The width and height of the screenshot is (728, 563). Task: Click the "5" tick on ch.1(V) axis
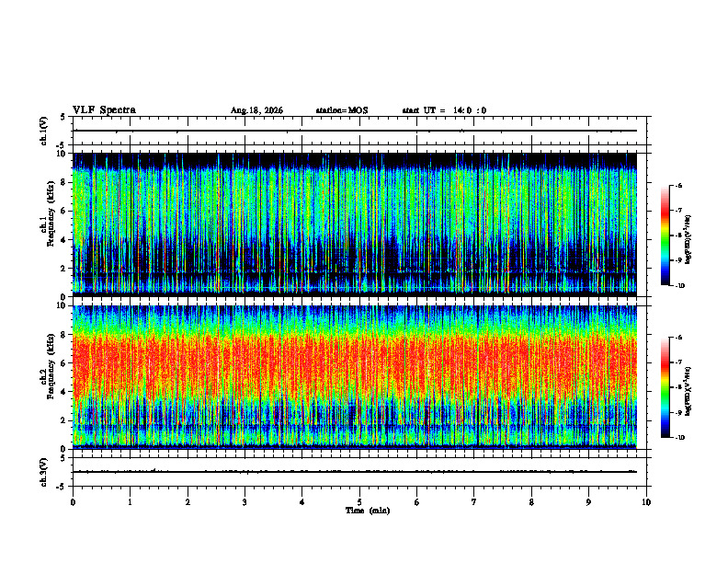(63, 117)
